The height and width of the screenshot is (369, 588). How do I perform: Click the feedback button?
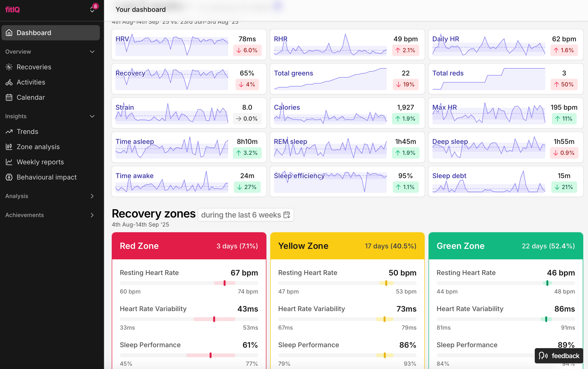coord(559,356)
